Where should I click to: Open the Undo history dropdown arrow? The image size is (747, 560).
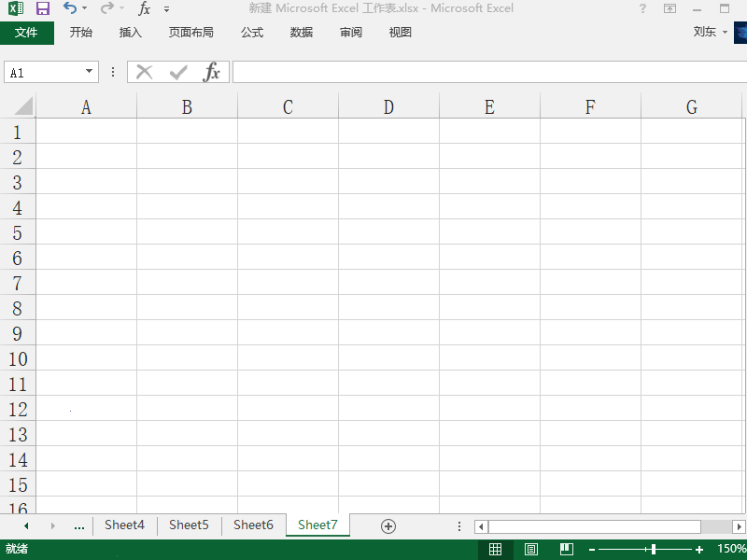click(85, 9)
